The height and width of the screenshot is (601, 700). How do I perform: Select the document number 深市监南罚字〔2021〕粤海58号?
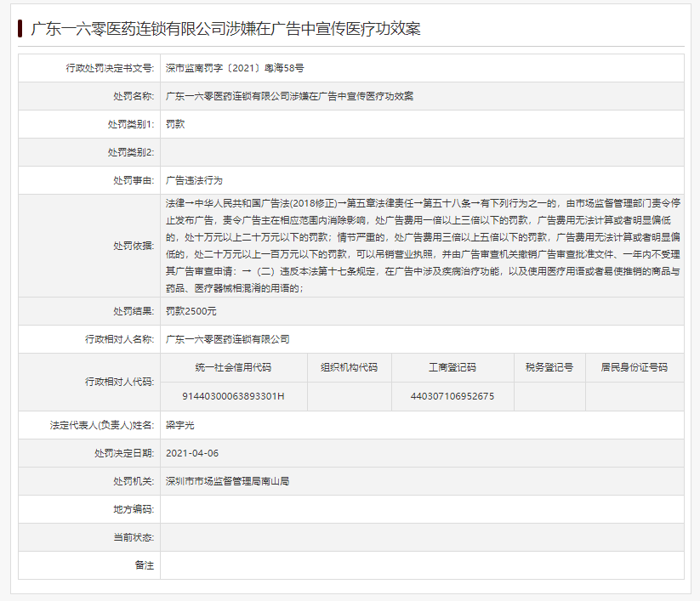point(235,68)
